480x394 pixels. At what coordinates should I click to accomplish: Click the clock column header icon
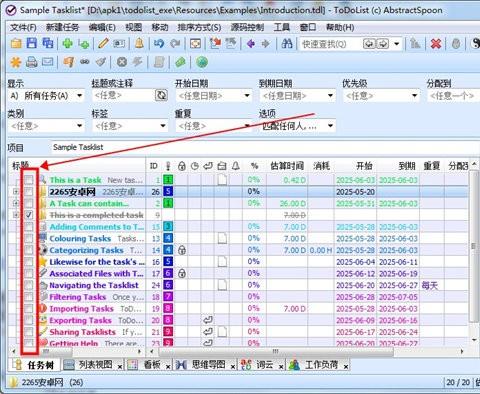195,166
